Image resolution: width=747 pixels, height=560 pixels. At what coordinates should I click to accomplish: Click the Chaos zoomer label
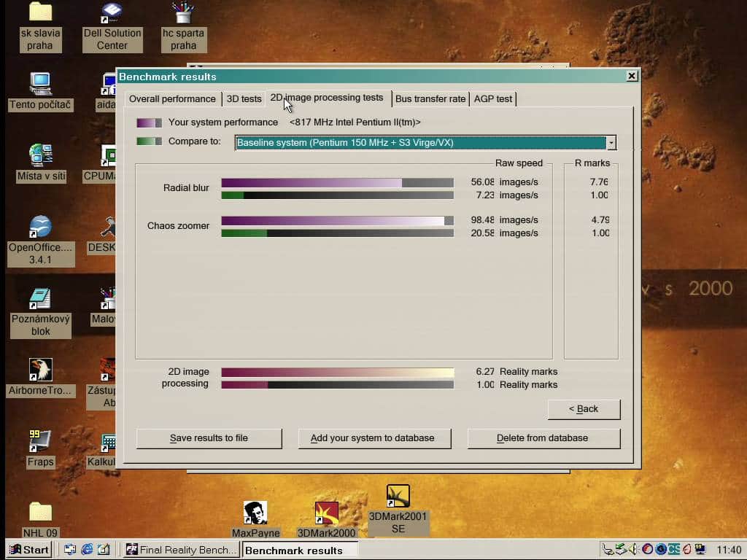[178, 226]
